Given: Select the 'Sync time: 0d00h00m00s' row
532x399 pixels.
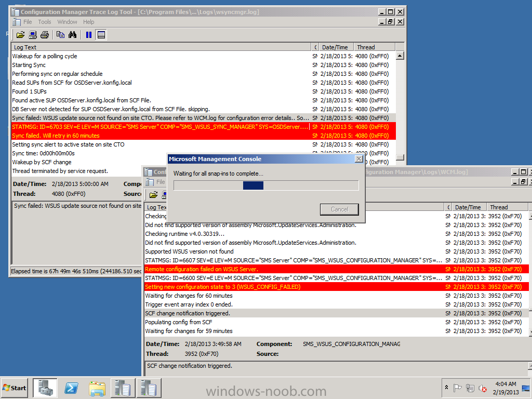Looking at the screenshot, I should tap(89, 153).
